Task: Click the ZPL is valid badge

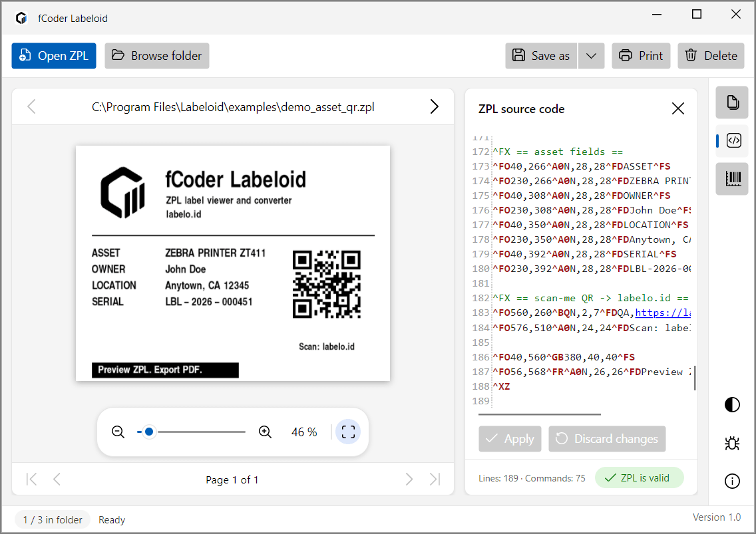Action: coord(640,477)
